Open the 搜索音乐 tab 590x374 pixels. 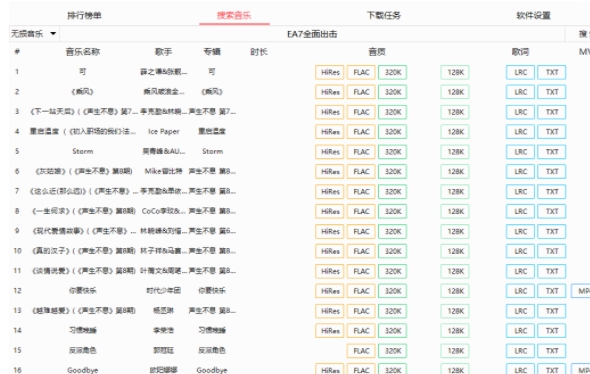(234, 15)
